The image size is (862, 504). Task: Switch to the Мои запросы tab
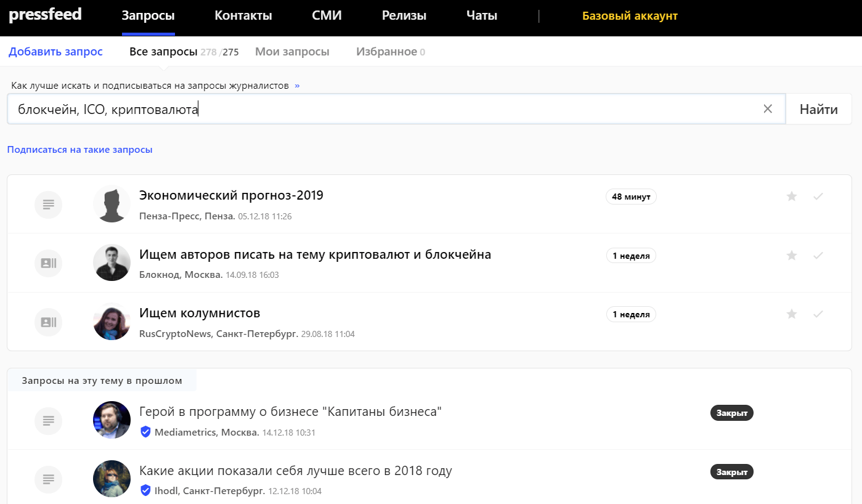[x=292, y=52]
